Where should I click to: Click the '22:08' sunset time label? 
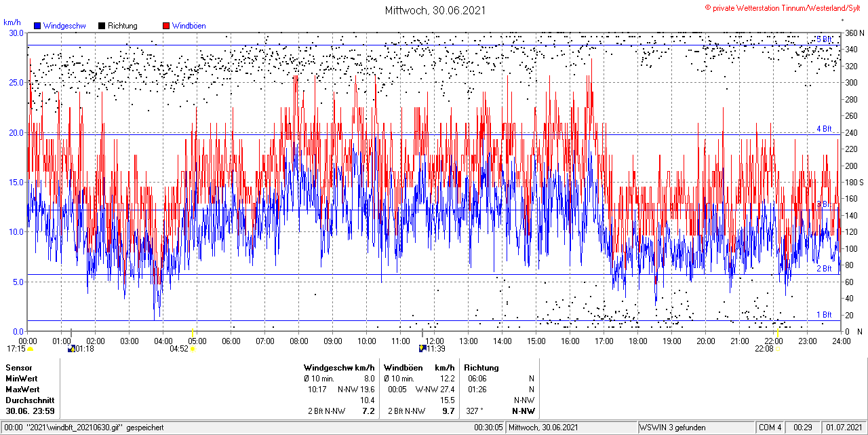[x=764, y=349]
